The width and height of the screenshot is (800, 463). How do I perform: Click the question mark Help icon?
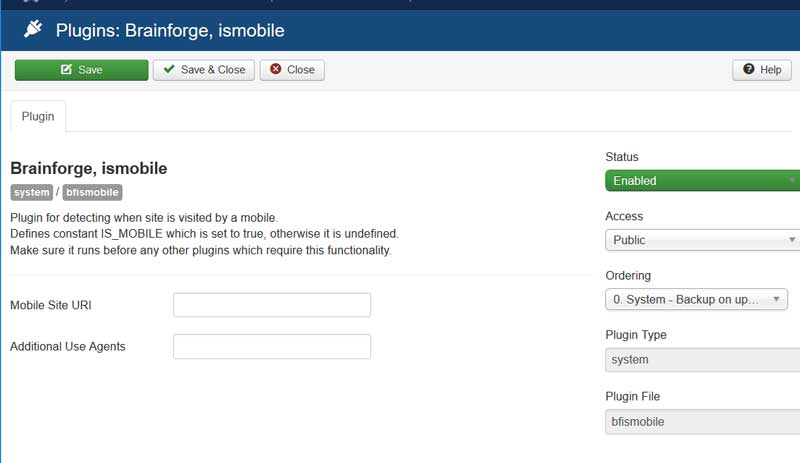click(748, 69)
